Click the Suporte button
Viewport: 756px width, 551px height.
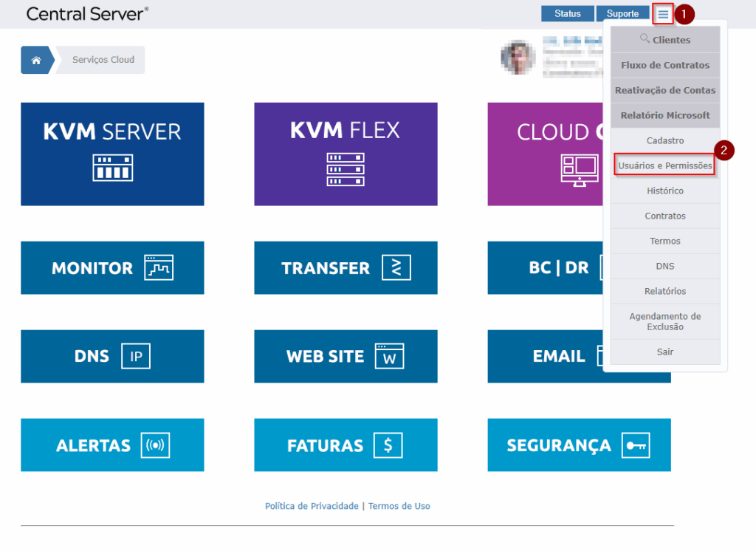(x=622, y=13)
